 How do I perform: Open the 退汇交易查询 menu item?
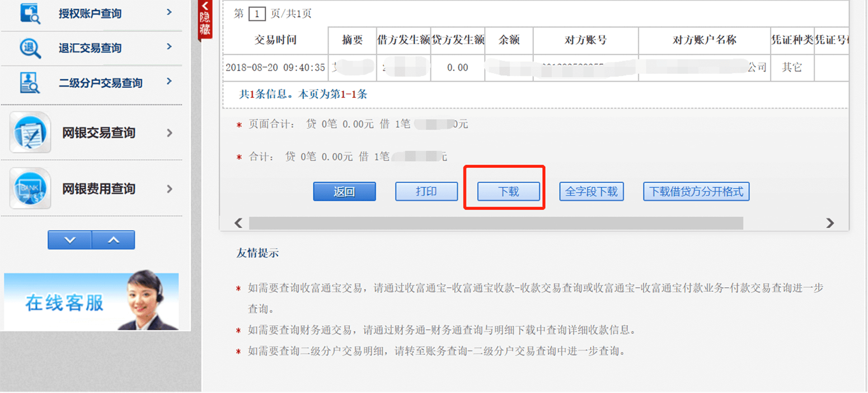click(x=98, y=48)
